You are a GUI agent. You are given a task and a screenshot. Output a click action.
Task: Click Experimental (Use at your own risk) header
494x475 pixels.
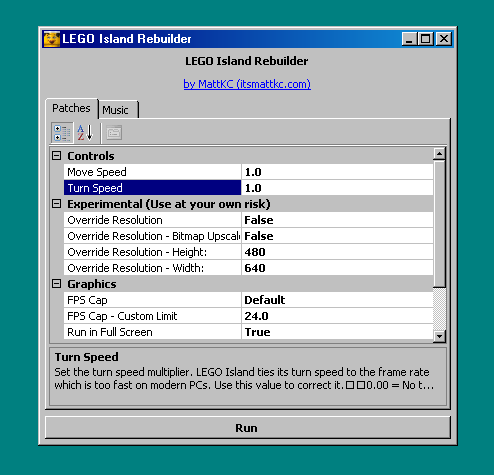[169, 204]
